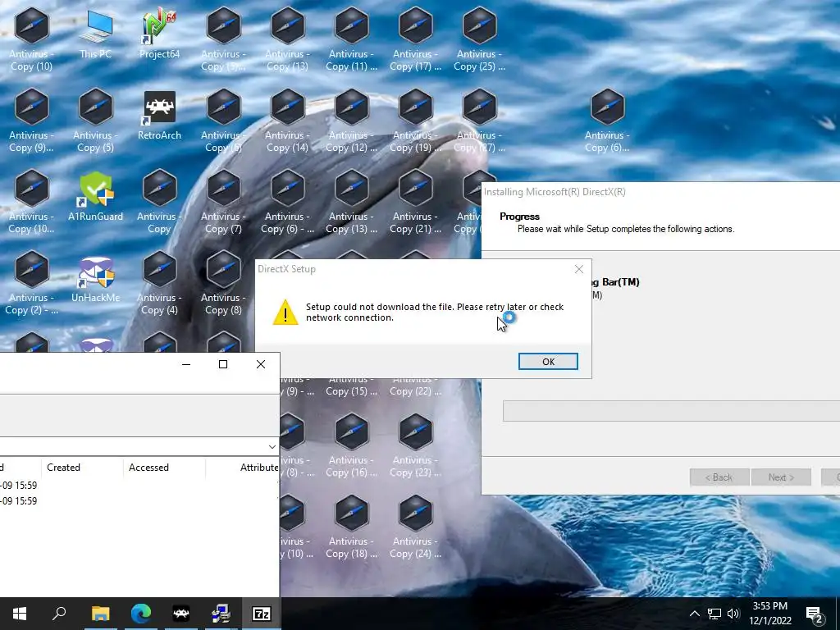The width and height of the screenshot is (840, 630).
Task: Open the notification center
Action: click(815, 614)
